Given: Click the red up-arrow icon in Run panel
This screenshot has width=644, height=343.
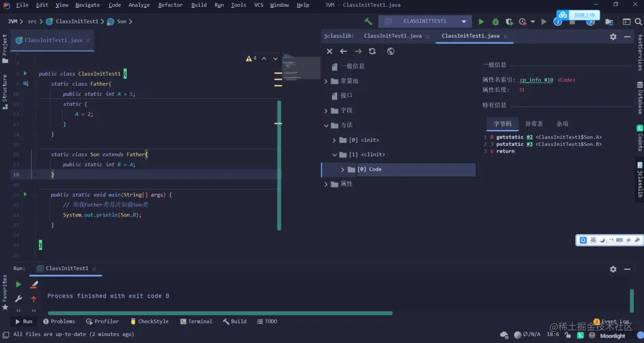Looking at the screenshot, I should tap(34, 299).
